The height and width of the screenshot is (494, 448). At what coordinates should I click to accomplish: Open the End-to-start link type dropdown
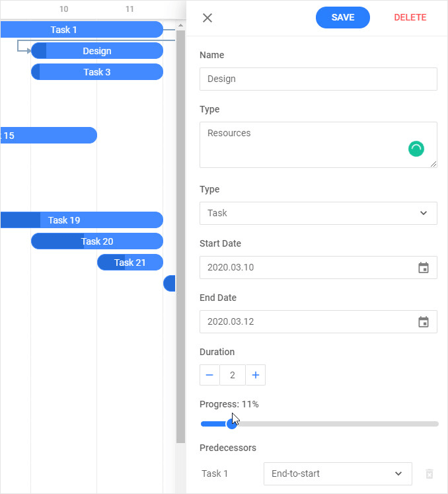point(338,473)
